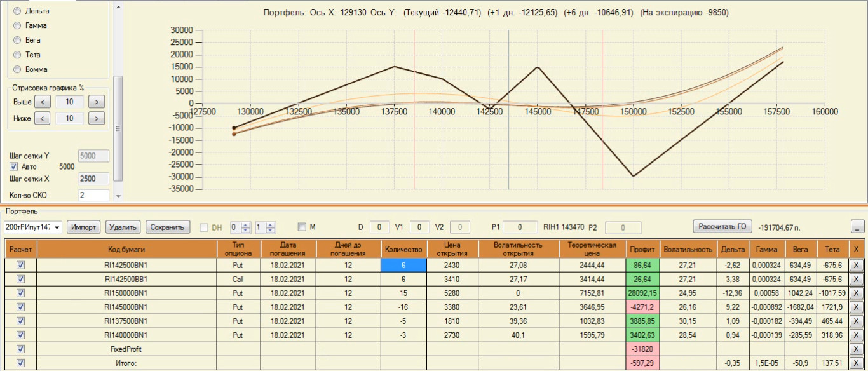
Task: Delete RI142500BB1 row with X button
Action: click(x=856, y=280)
